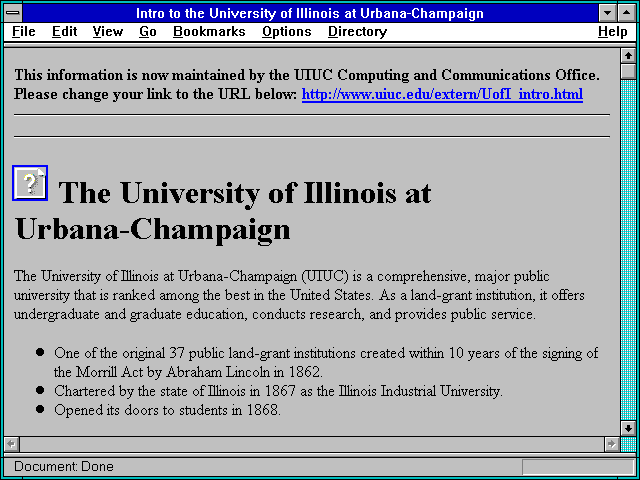Click the 'Urbana-Champaign' heading line
Screen dimensions: 640x480
click(x=153, y=230)
